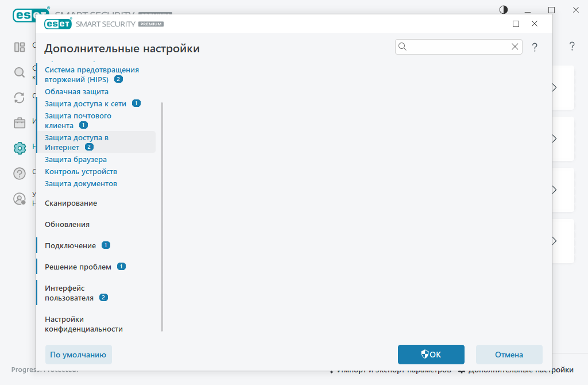Image resolution: width=588 pixels, height=385 pixels.
Task: Select Защита браузера in the tree
Action: (76, 160)
